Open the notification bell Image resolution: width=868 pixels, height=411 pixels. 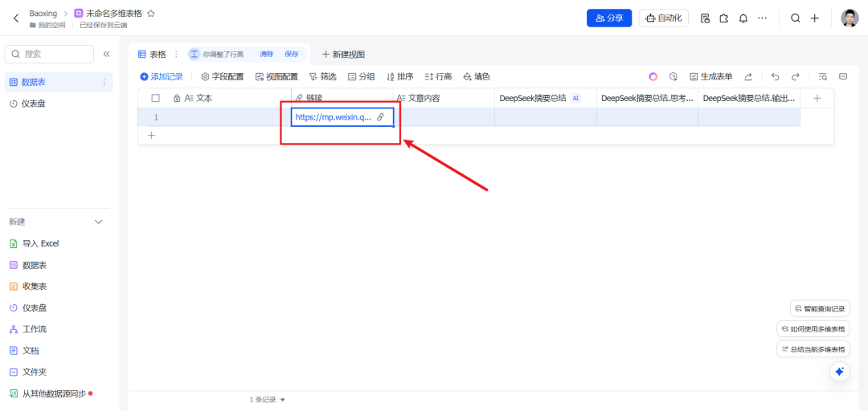tap(743, 18)
